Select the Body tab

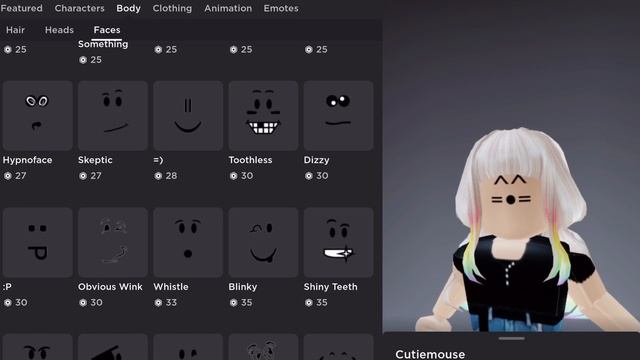[x=129, y=8]
